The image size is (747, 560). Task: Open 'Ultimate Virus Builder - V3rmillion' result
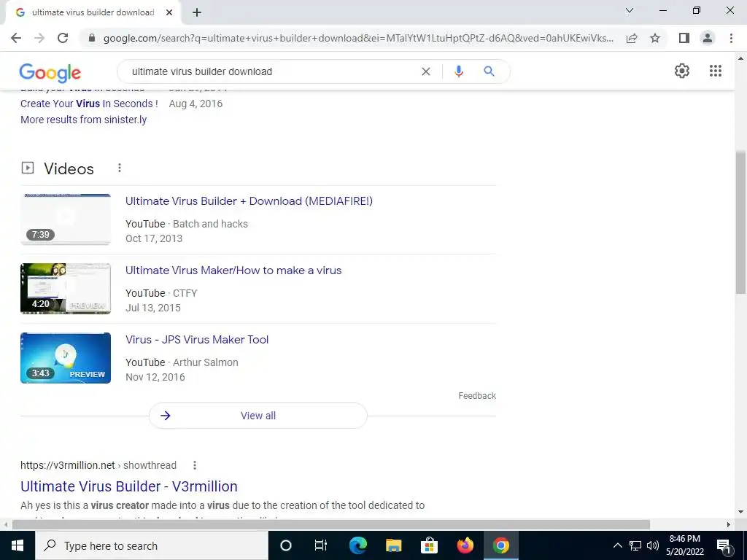click(128, 486)
